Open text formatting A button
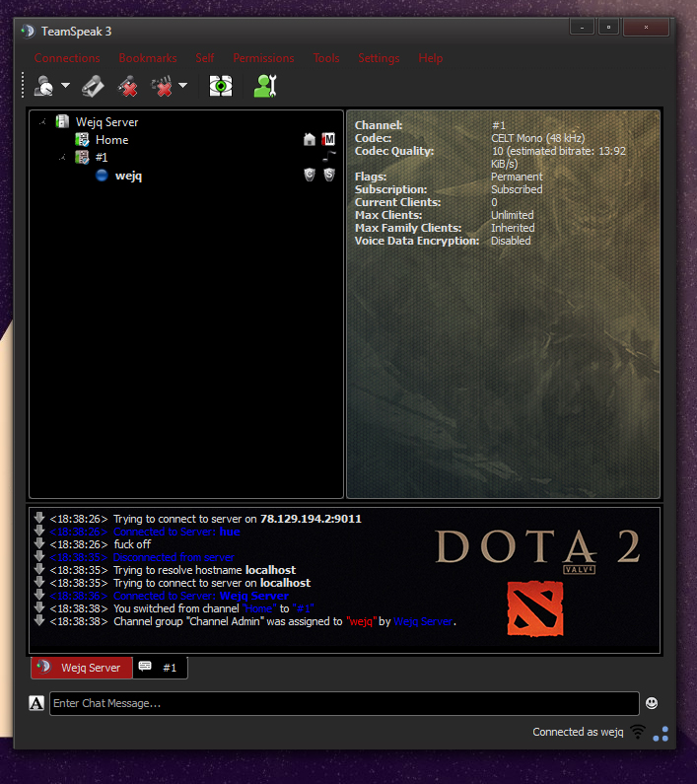This screenshot has width=697, height=784. (36, 703)
